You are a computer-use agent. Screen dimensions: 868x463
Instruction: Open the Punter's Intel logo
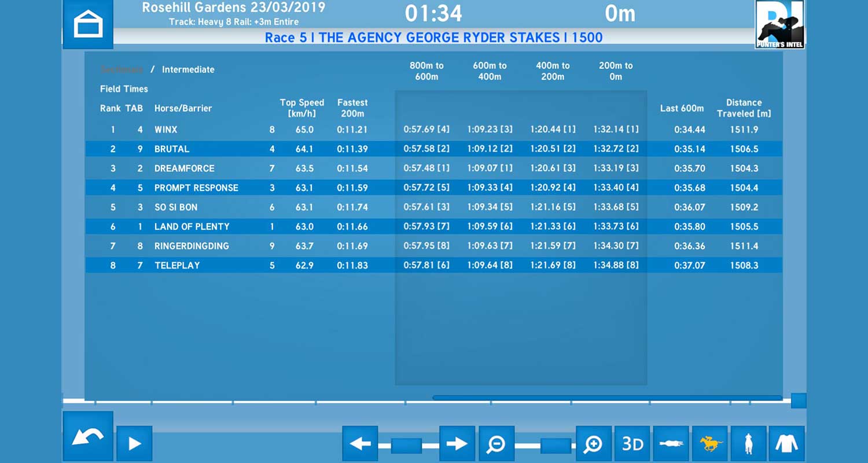pyautogui.click(x=779, y=24)
